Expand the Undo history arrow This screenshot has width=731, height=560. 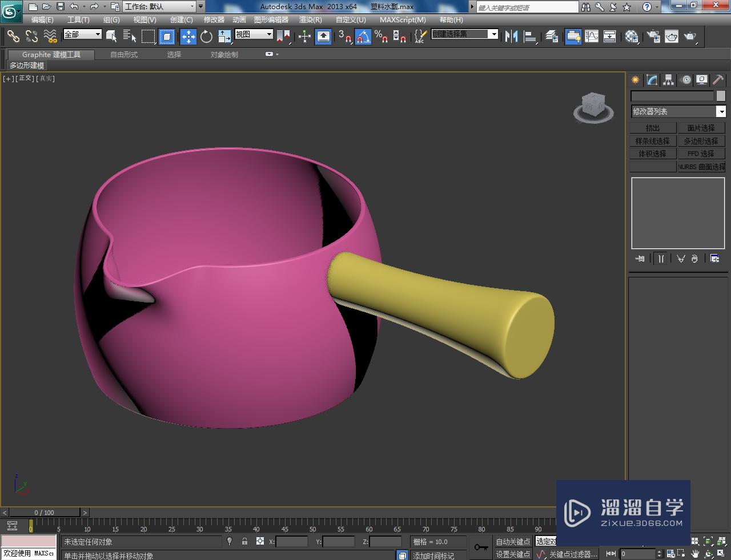click(85, 7)
